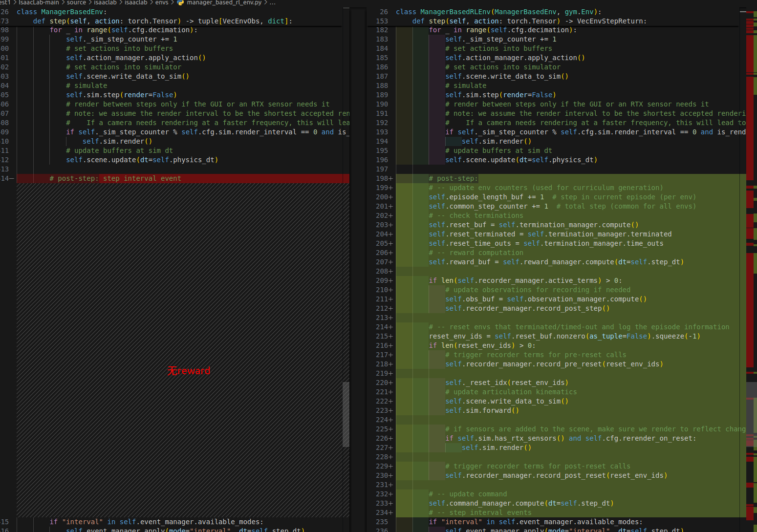Image resolution: width=757 pixels, height=532 pixels.
Task: Click left pane 'for _ in range(self.cfg.decimation):' line
Action: (124, 30)
